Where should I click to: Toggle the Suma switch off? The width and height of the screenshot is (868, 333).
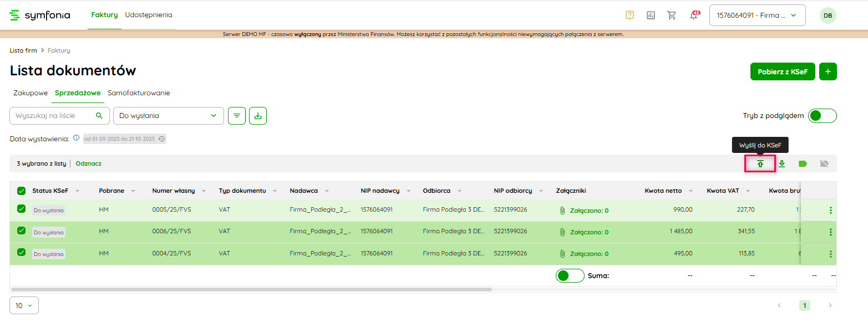570,275
